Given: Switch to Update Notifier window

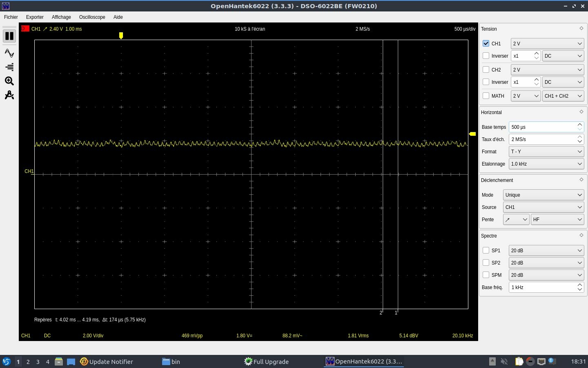Looking at the screenshot, I should click(107, 361).
